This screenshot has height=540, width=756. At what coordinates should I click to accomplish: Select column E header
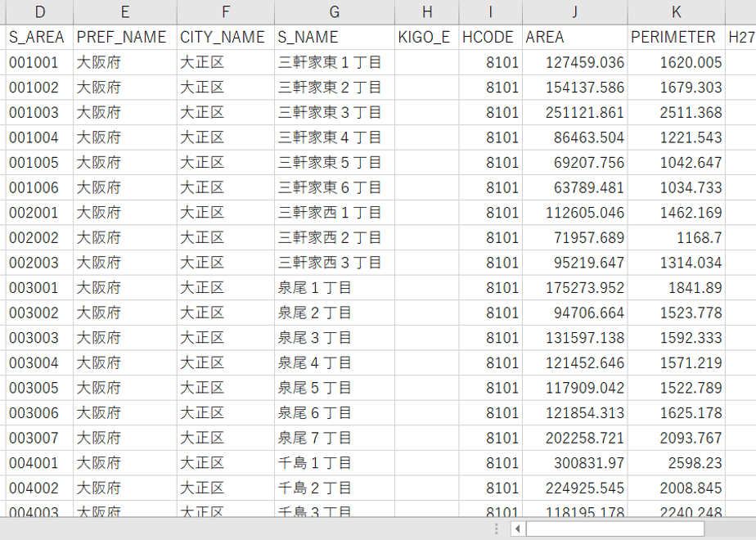[125, 11]
